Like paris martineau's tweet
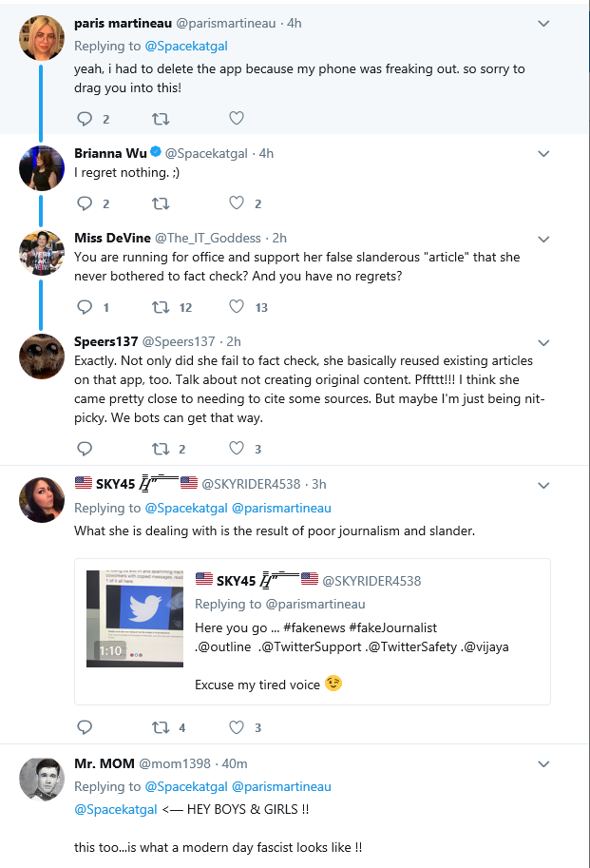Viewport: 590px width, 868px height. coord(237,118)
